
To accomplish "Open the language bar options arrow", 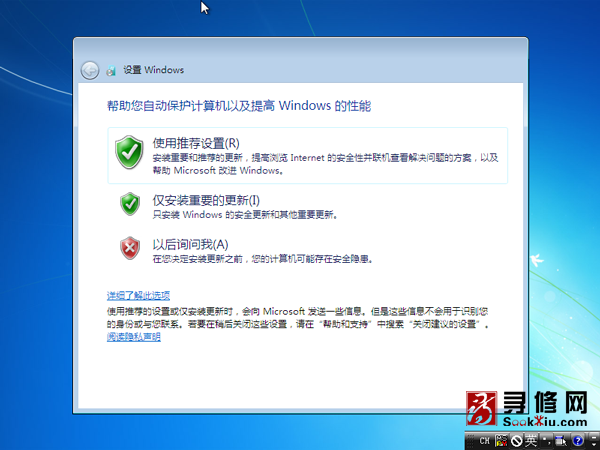I will [594, 444].
